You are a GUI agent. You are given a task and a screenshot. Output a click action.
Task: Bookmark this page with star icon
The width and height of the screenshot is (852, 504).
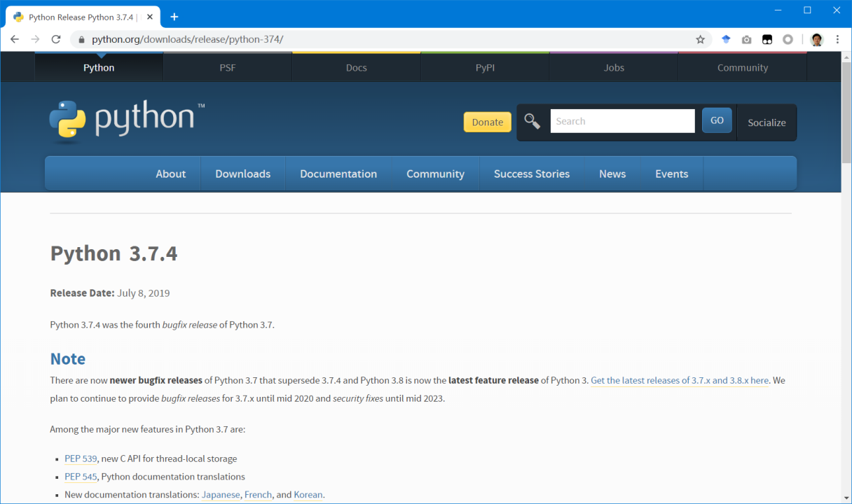point(700,39)
